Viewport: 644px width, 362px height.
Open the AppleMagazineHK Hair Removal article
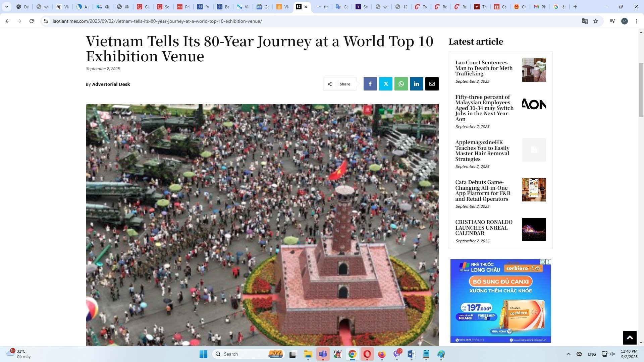pyautogui.click(x=482, y=151)
